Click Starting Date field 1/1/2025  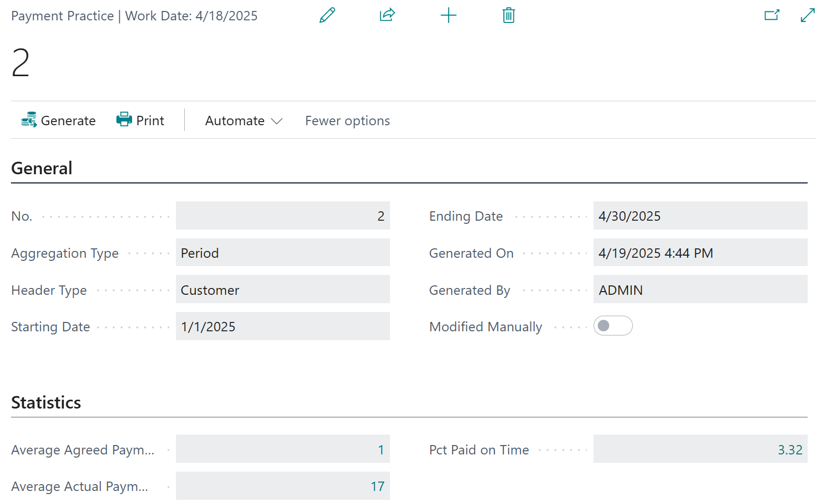click(x=283, y=326)
